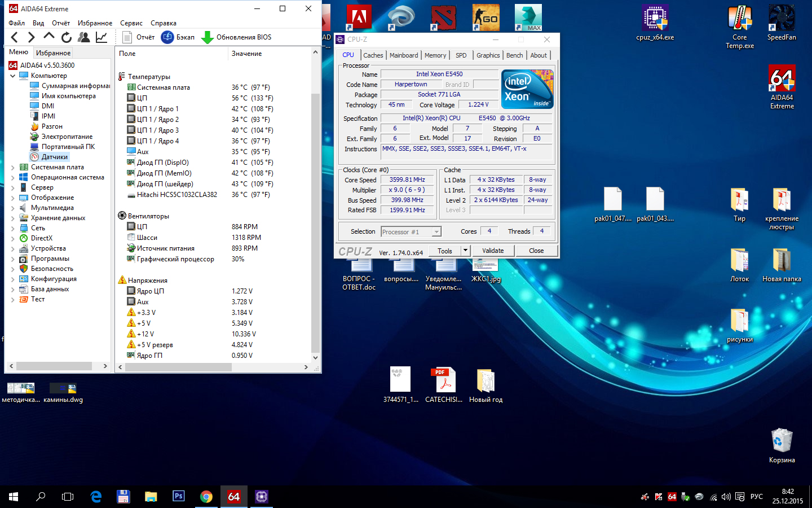The height and width of the screenshot is (508, 812).
Task: Open the Processor #1 selection dropdown
Action: [x=436, y=232]
